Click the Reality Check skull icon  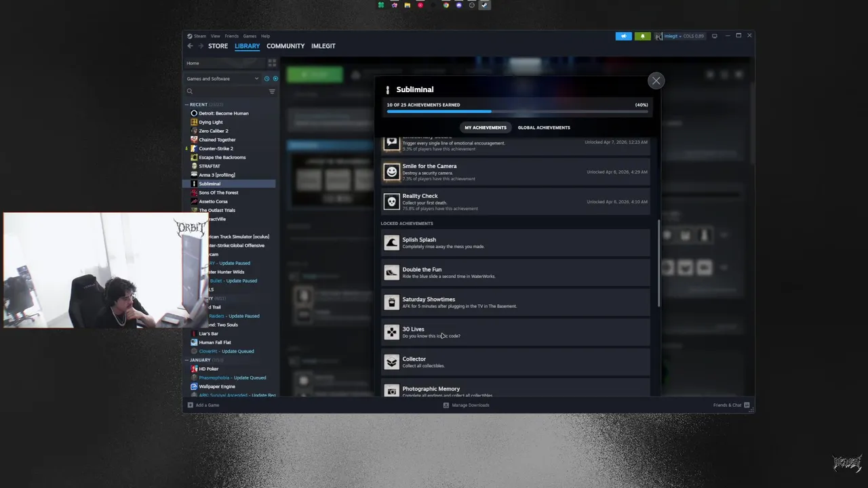(x=391, y=202)
